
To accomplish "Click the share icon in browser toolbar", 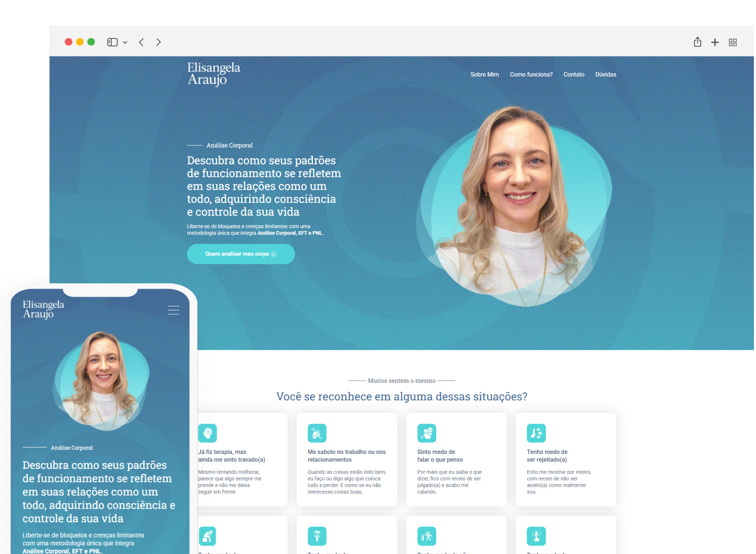I will pos(697,42).
